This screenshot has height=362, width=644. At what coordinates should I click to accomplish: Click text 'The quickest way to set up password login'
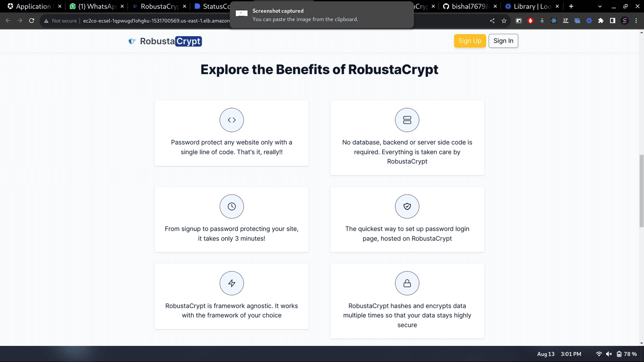(x=407, y=229)
